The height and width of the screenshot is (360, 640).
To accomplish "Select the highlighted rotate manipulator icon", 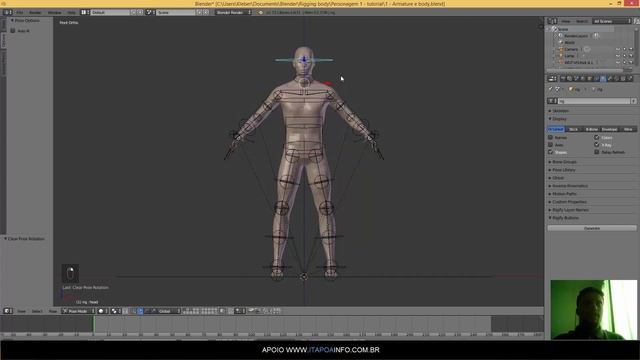I will (x=140, y=311).
